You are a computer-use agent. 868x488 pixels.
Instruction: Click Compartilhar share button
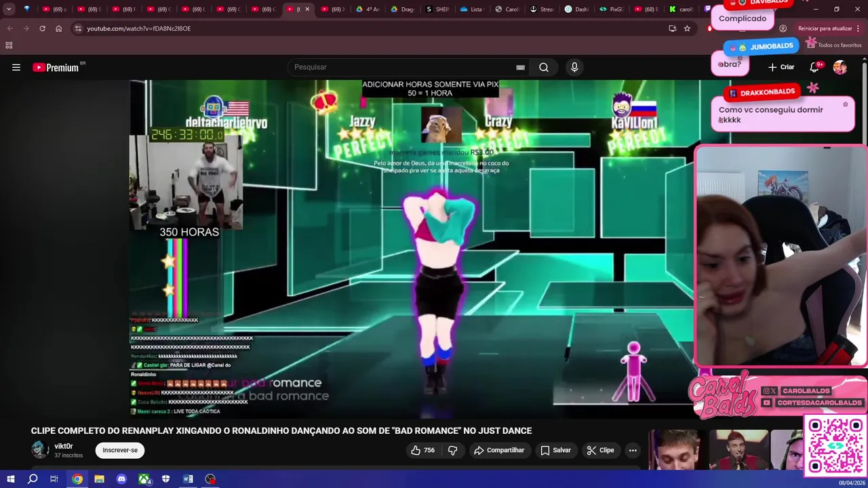499,450
